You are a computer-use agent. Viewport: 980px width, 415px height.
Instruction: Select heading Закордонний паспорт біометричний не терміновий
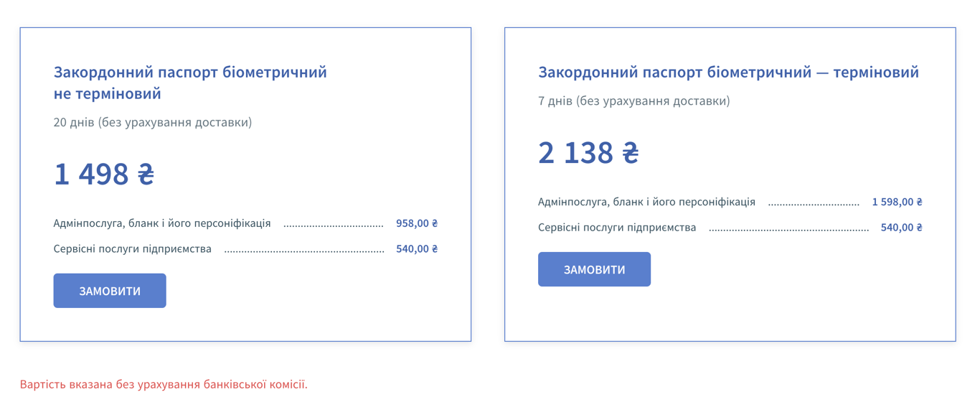pos(189,81)
